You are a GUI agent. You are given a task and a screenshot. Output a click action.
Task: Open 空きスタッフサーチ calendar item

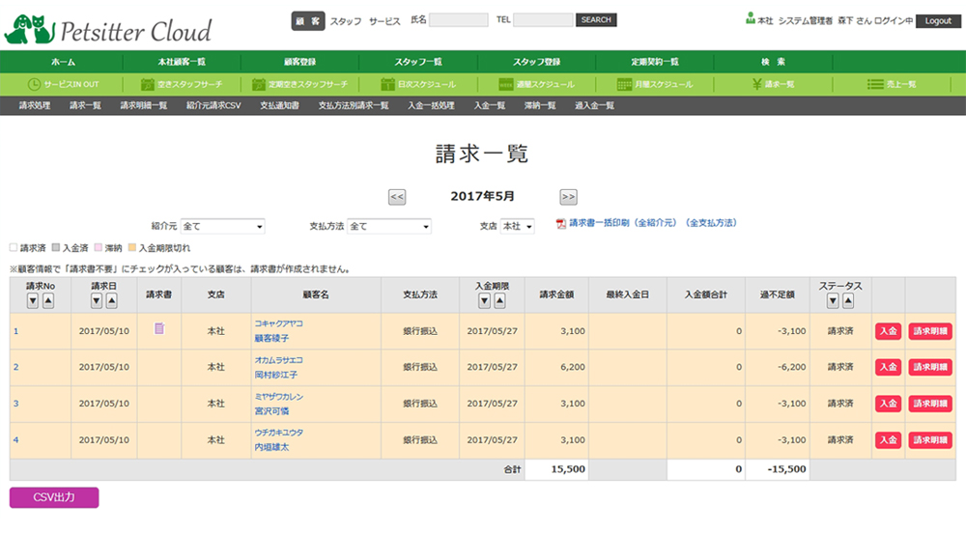[182, 84]
